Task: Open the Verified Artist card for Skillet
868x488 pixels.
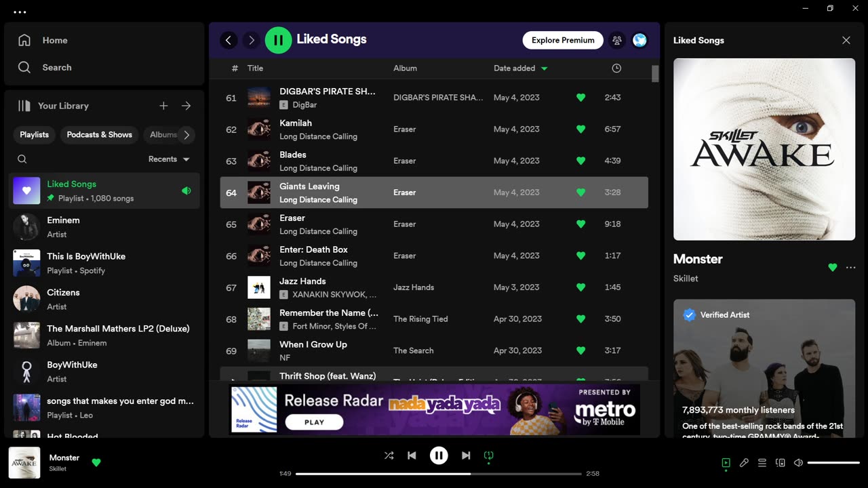Action: [764, 368]
